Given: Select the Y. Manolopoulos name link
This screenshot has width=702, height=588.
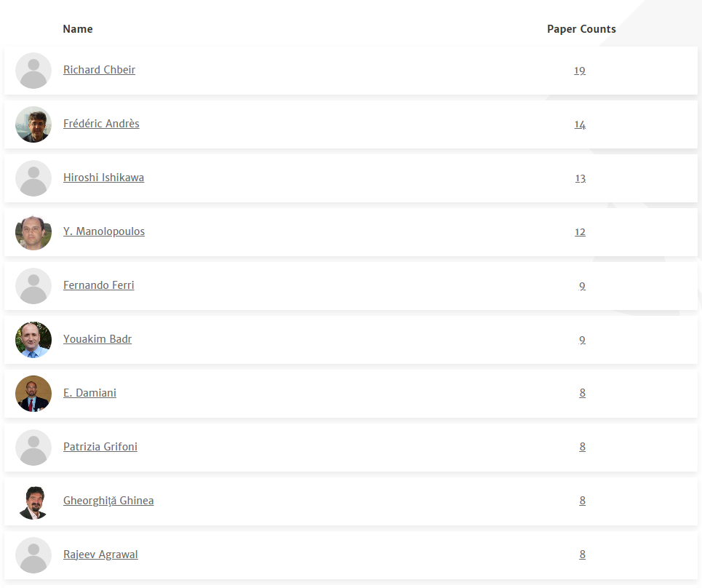Looking at the screenshot, I should [x=104, y=231].
